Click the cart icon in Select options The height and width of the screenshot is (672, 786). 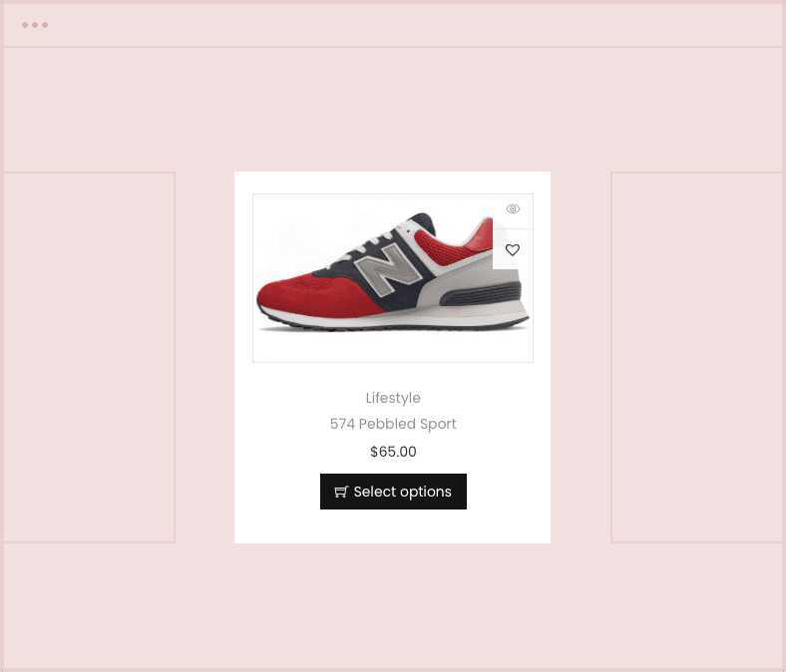tap(341, 492)
